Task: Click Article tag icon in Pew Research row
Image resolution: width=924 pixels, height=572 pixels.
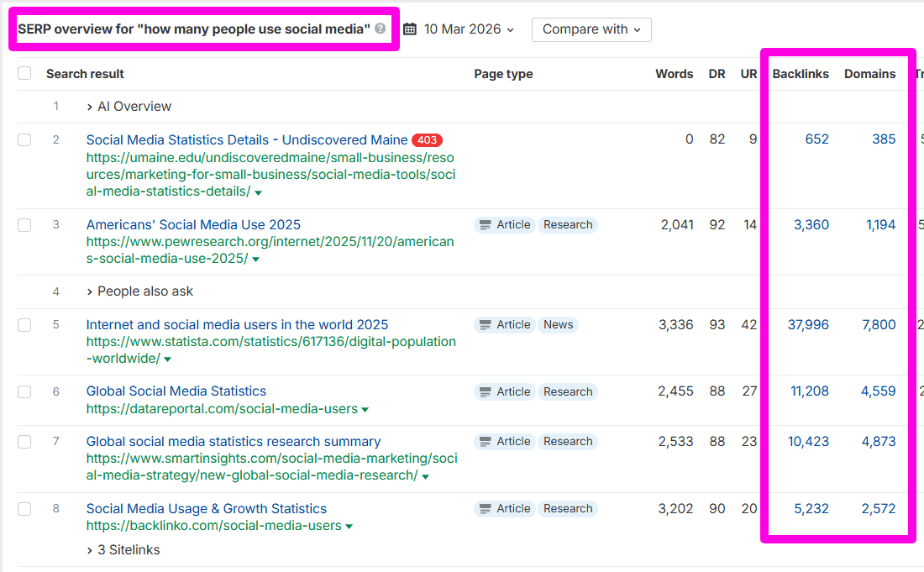Action: coord(485,225)
